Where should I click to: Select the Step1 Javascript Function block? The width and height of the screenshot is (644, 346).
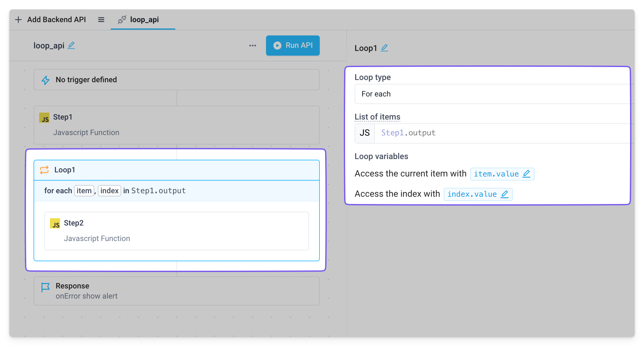click(x=176, y=125)
